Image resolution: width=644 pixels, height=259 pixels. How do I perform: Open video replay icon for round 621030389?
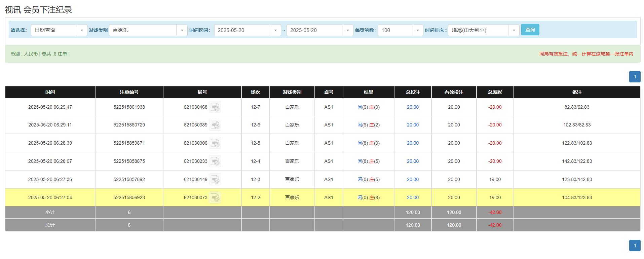click(x=215, y=125)
